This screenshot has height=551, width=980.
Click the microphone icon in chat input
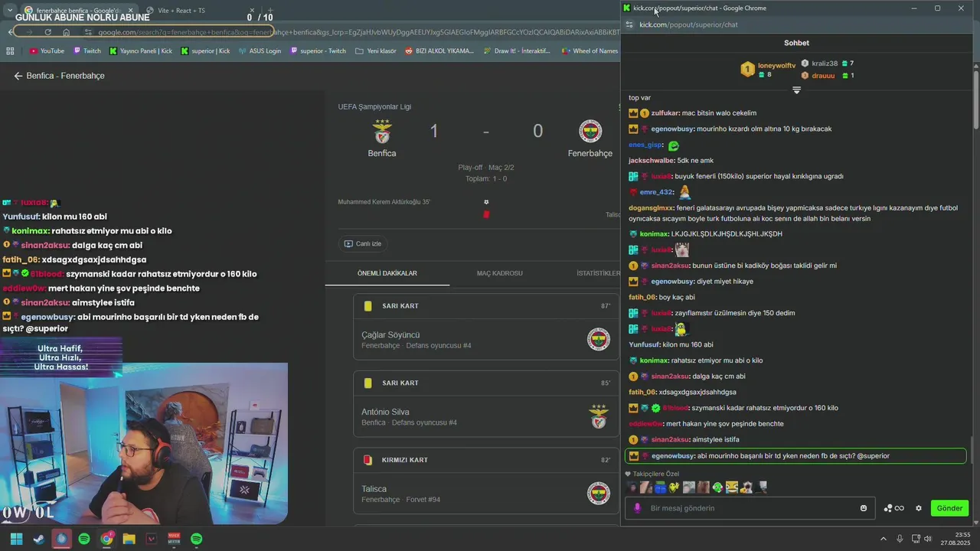[x=637, y=508]
